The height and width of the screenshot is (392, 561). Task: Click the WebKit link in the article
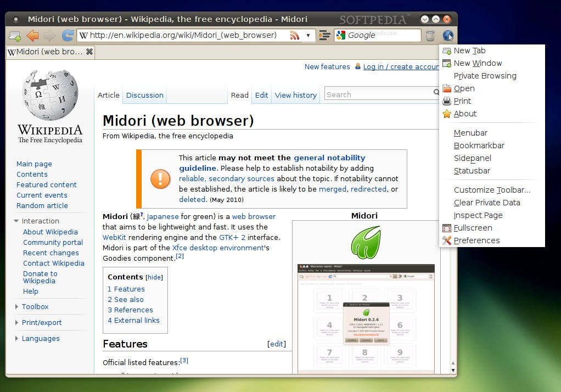click(x=114, y=237)
